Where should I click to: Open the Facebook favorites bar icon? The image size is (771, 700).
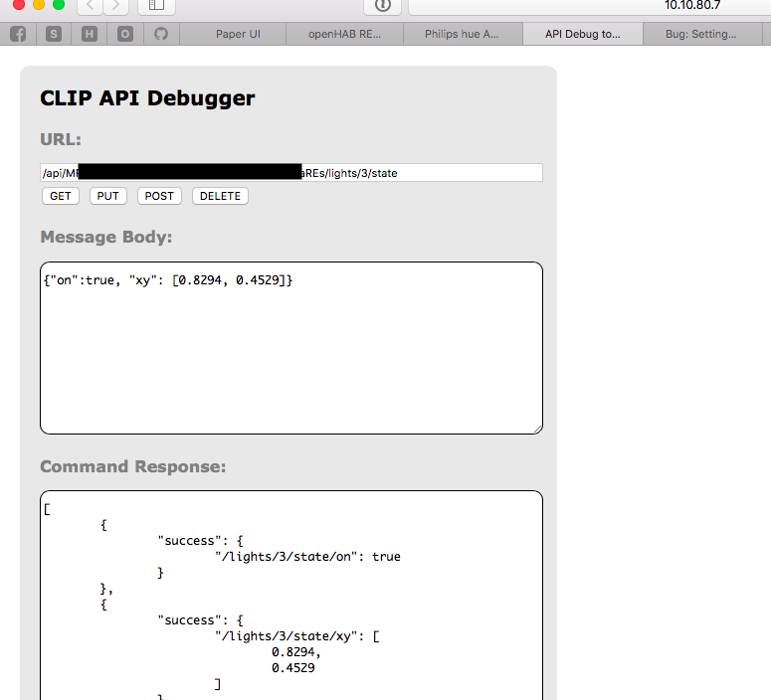[18, 34]
